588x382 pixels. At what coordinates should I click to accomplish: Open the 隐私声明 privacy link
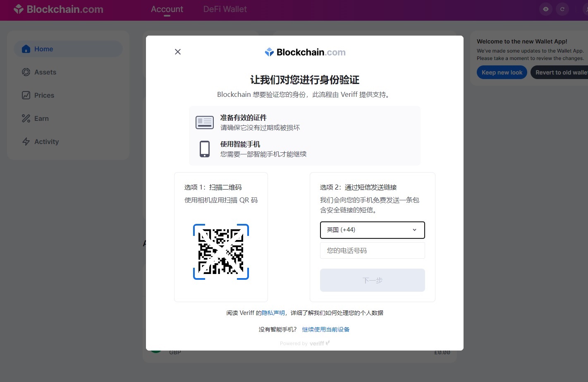pos(273,313)
